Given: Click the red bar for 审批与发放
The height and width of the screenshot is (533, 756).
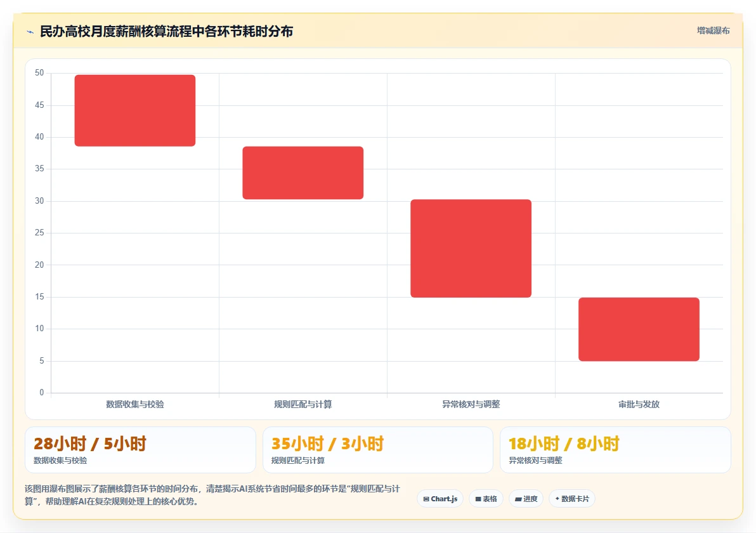Looking at the screenshot, I should tap(639, 329).
